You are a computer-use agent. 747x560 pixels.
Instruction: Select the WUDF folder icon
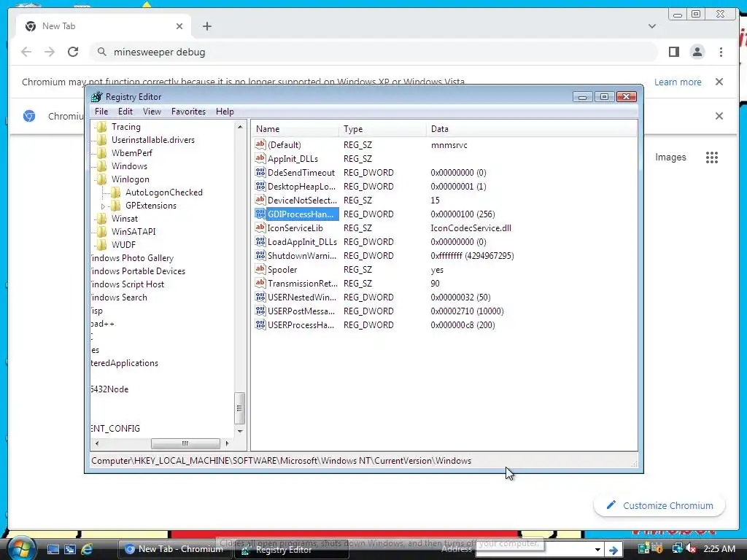101,245
